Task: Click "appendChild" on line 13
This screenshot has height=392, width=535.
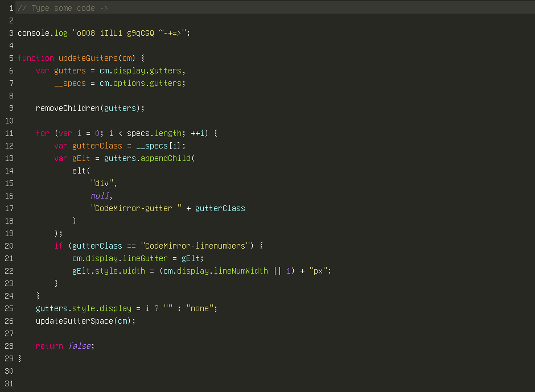Action: click(x=166, y=158)
